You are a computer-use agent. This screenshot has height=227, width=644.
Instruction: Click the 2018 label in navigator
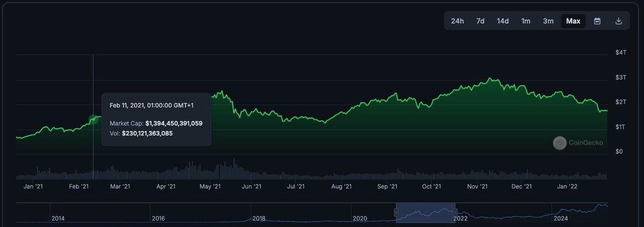tap(259, 218)
